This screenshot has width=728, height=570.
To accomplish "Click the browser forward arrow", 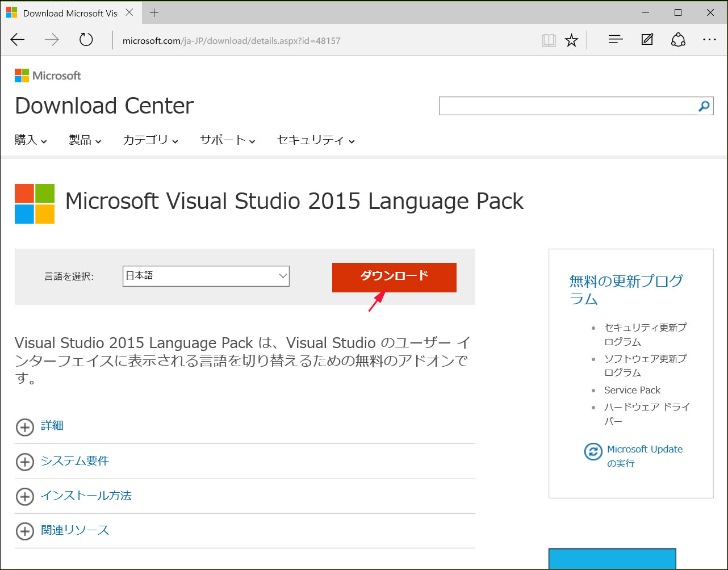I will pos(52,40).
